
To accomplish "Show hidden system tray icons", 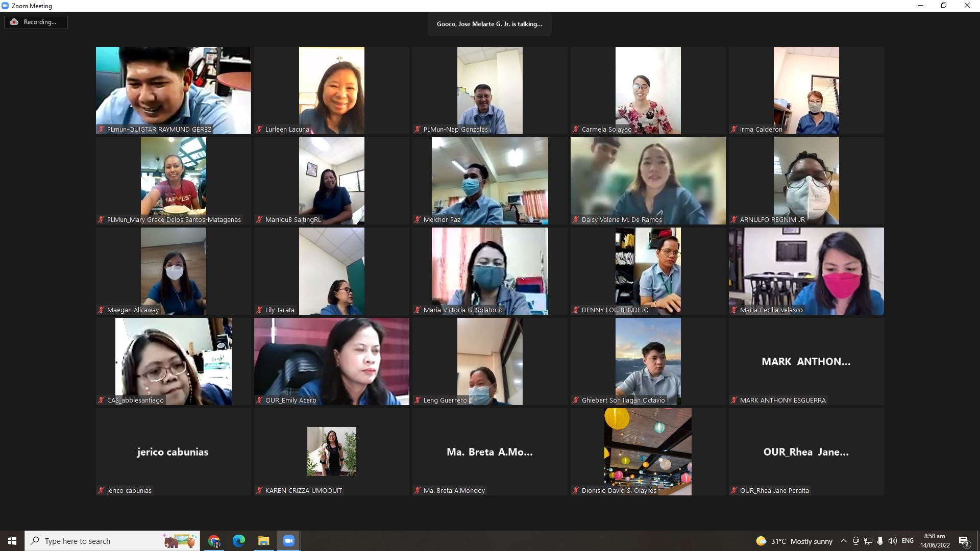I will coord(843,541).
